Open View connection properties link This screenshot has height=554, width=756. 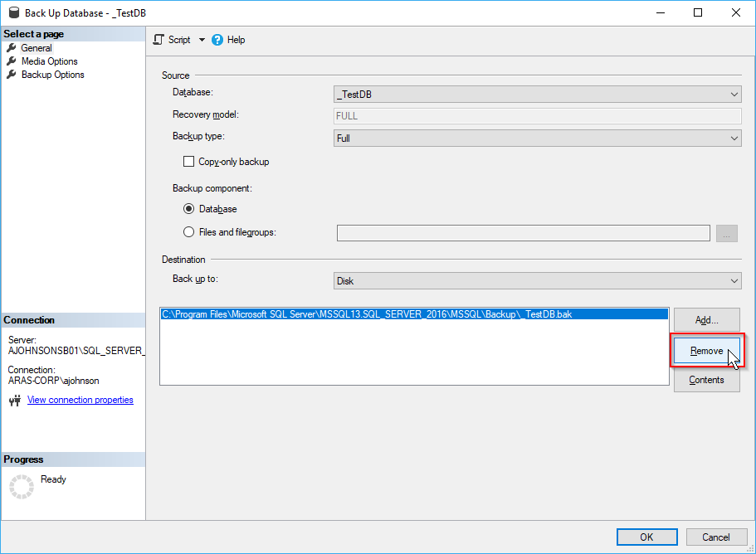point(80,400)
